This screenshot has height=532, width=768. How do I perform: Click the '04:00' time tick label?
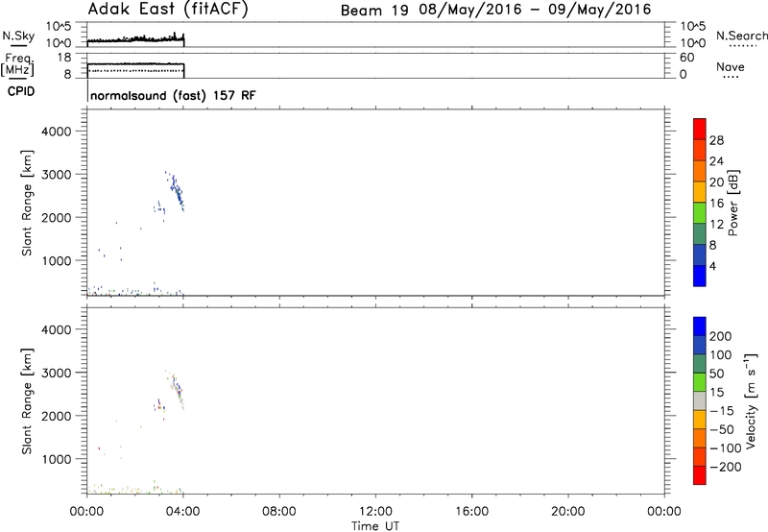coord(183,512)
